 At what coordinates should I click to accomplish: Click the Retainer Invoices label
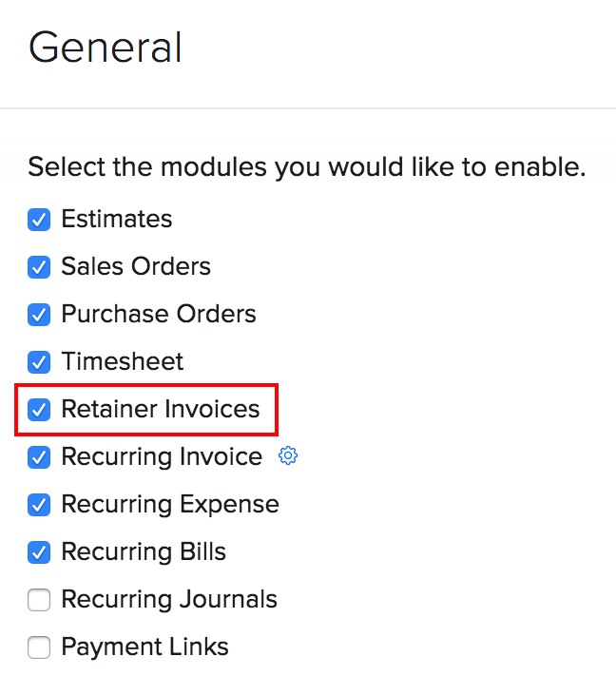point(161,409)
